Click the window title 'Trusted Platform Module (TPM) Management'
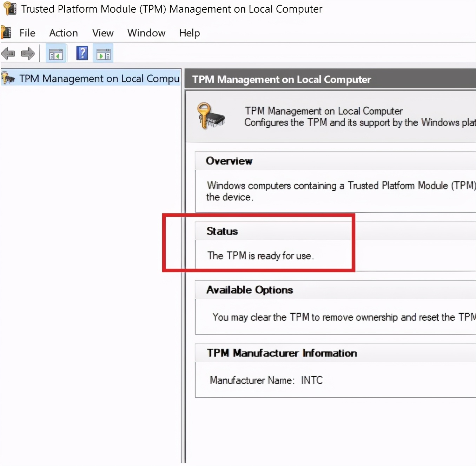 [172, 9]
